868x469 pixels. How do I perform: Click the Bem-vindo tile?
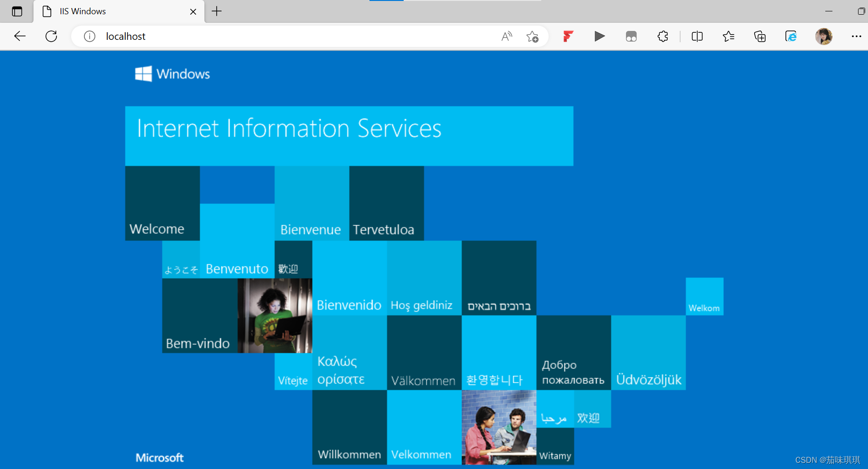point(200,315)
